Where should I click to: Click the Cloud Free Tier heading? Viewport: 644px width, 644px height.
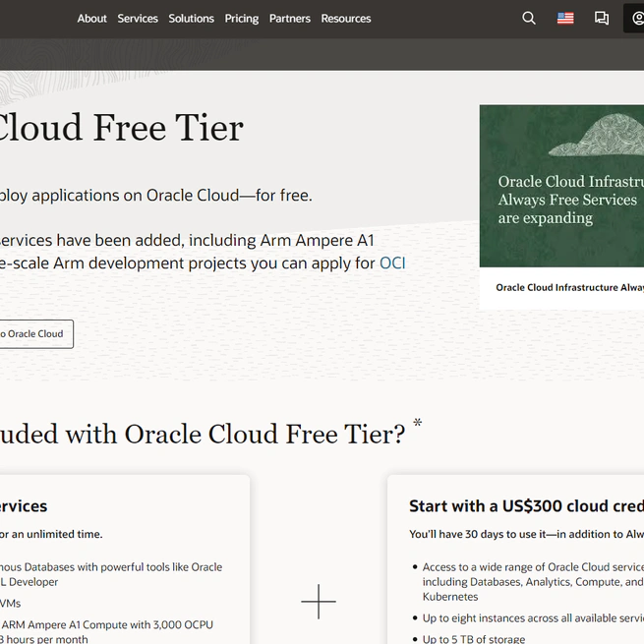121,128
